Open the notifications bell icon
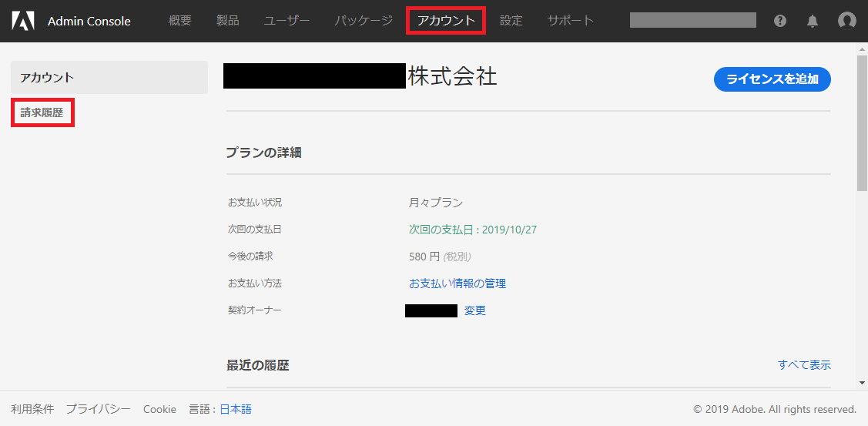Screen dimensions: 868x426 point(812,21)
